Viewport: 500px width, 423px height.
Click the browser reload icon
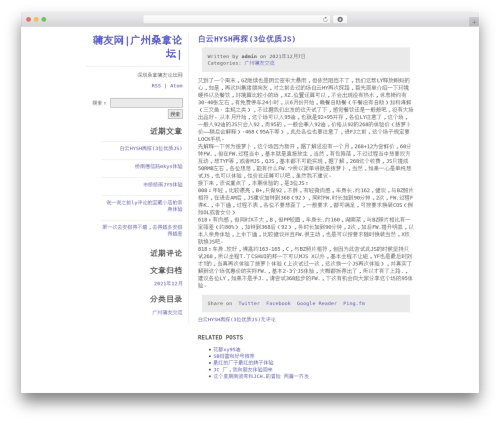[325, 19]
